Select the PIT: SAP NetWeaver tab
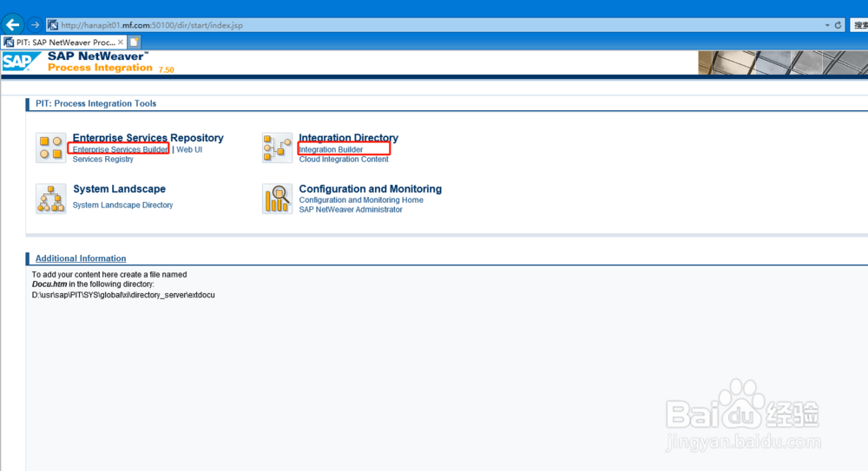 (64, 42)
